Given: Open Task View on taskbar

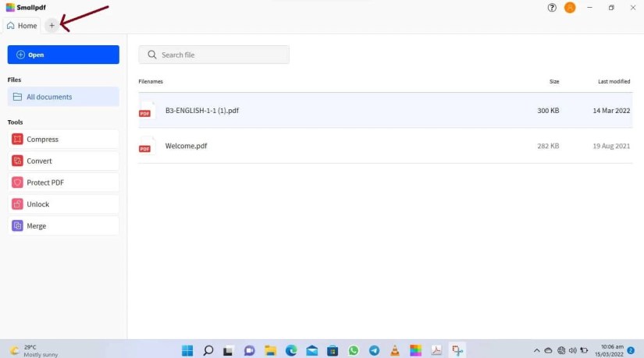Looking at the screenshot, I should [229, 350].
